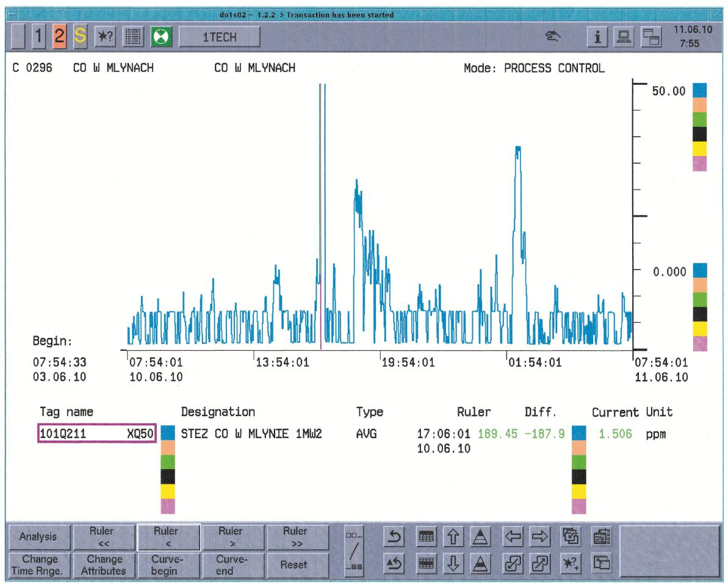728x585 pixels.
Task: Click the ruler value 189.45
Action: point(497,434)
